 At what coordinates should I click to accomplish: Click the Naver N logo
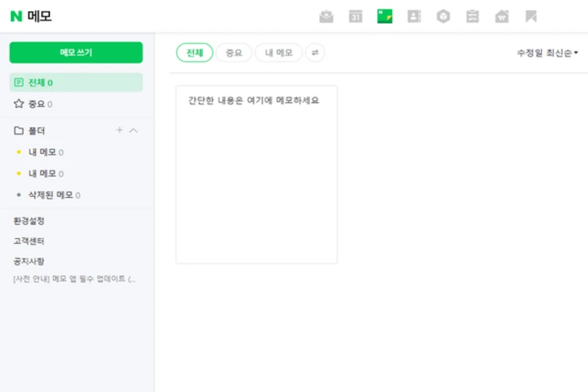tap(16, 16)
